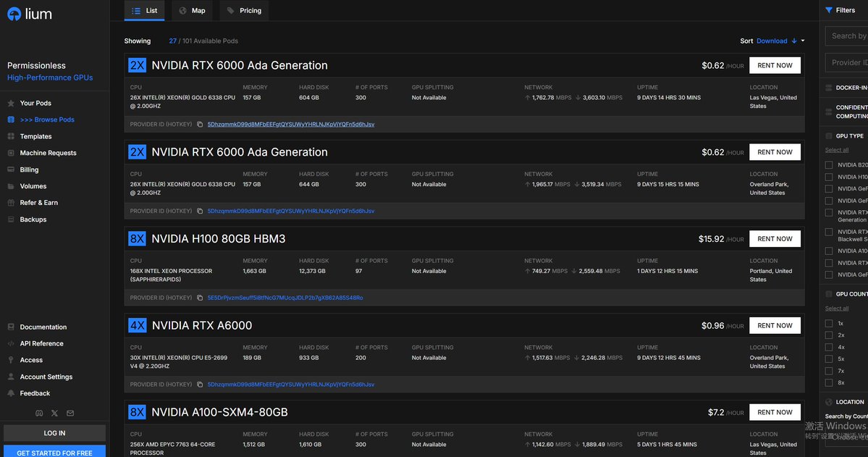Open the X (Twitter) social icon

(54, 414)
